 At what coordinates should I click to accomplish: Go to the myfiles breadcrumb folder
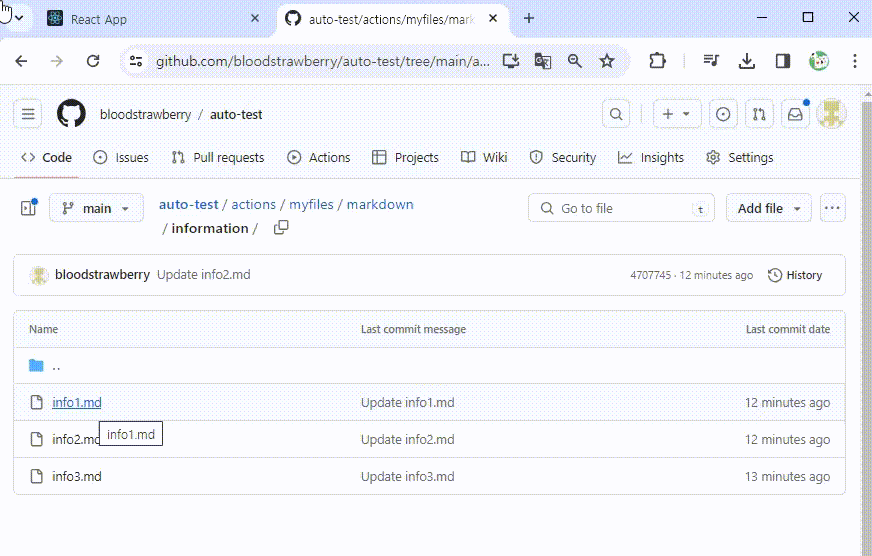(x=311, y=204)
